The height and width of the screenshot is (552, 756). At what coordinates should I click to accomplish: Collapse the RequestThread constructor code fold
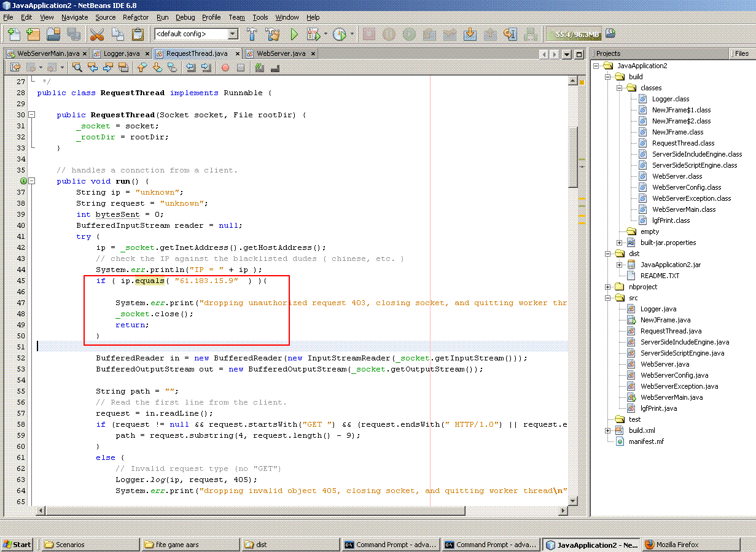pos(32,115)
